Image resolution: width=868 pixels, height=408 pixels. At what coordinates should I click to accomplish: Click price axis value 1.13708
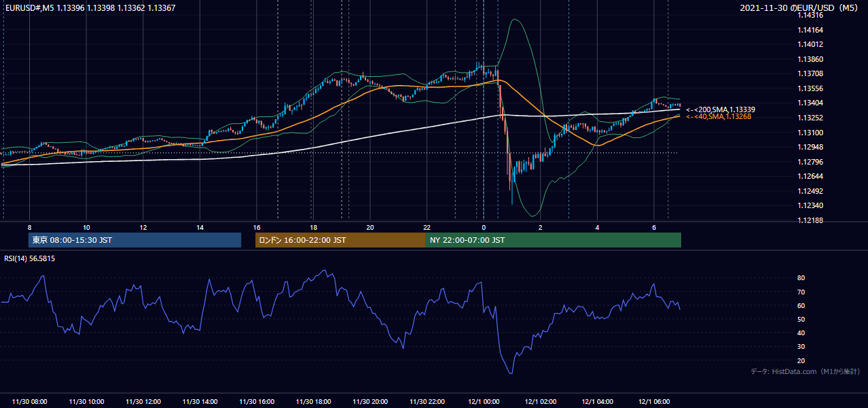810,74
